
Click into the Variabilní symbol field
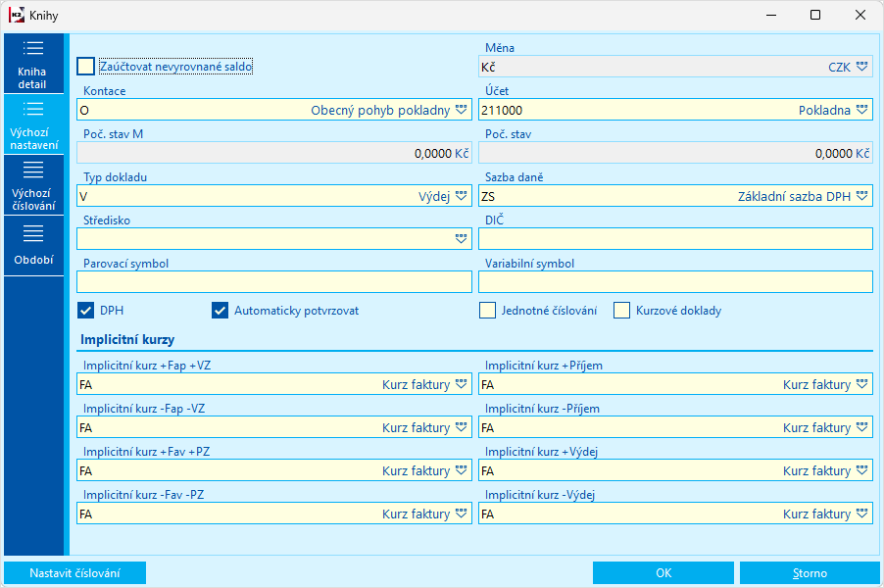tap(674, 282)
